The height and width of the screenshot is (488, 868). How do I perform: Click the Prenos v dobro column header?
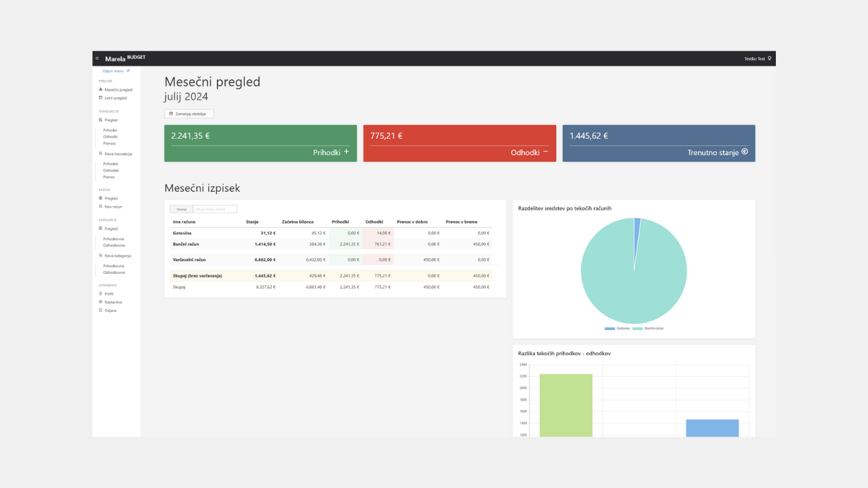412,222
